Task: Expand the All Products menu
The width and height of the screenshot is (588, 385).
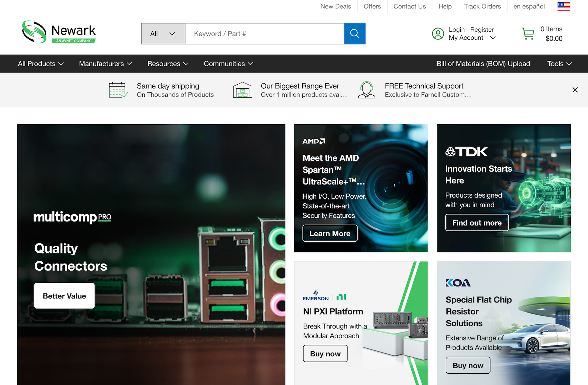Action: pos(40,64)
